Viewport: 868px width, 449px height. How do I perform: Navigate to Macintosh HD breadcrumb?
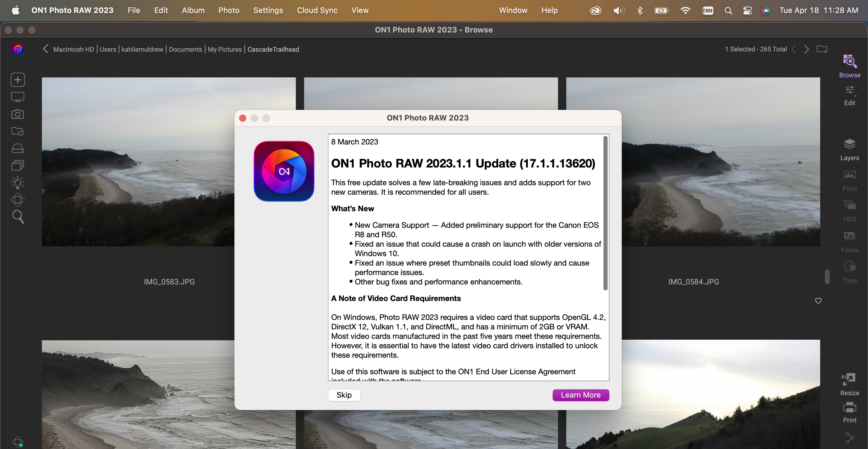(74, 49)
